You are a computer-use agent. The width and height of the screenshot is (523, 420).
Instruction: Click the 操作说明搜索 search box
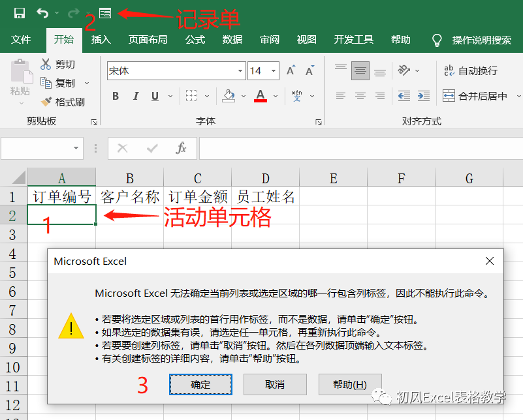click(x=482, y=40)
